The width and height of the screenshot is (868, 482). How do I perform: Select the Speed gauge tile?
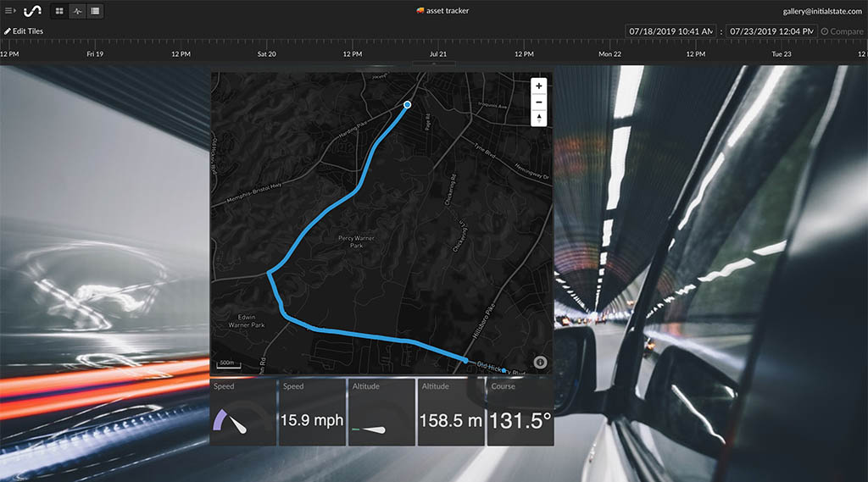point(243,412)
